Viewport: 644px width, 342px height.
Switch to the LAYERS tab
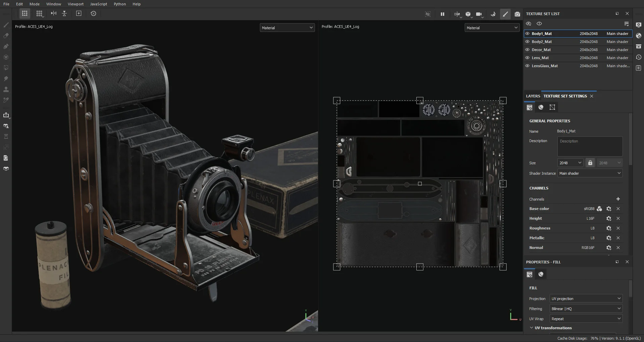click(x=533, y=96)
